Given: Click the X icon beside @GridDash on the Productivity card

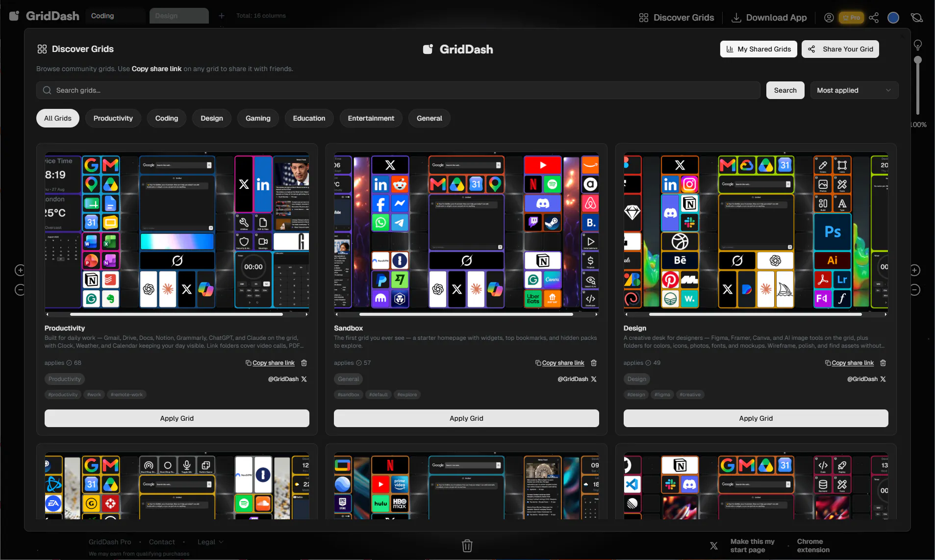Looking at the screenshot, I should (304, 379).
